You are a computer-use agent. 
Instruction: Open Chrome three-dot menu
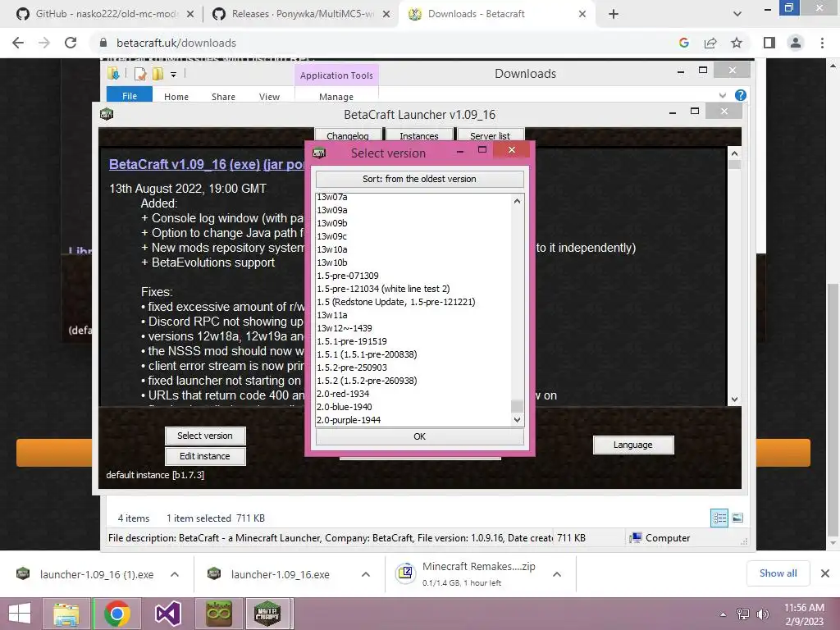[x=822, y=43]
